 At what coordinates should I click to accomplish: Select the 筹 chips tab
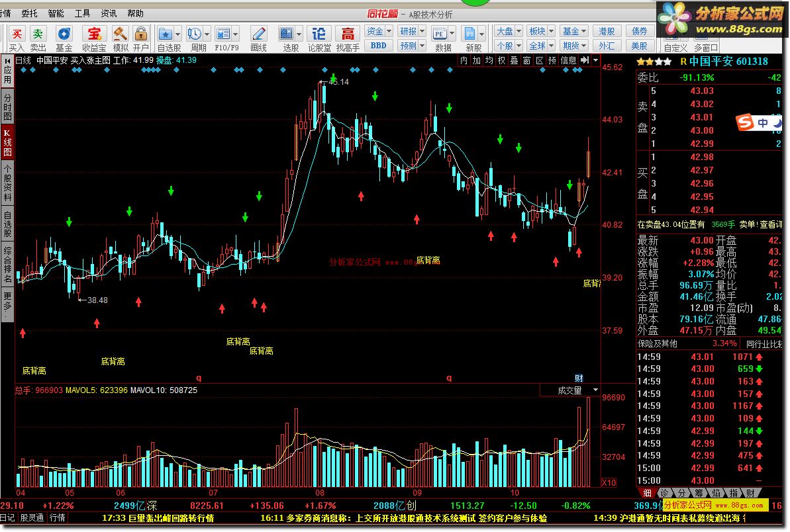699,493
